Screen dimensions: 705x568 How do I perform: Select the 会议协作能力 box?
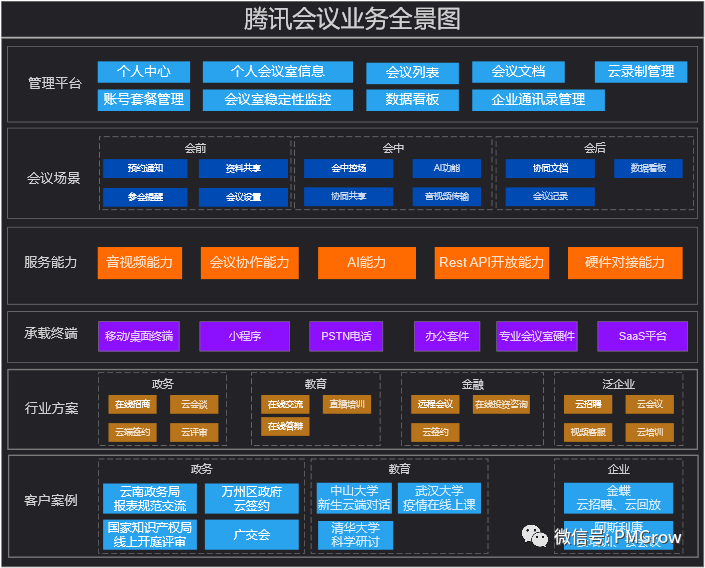[x=250, y=263]
